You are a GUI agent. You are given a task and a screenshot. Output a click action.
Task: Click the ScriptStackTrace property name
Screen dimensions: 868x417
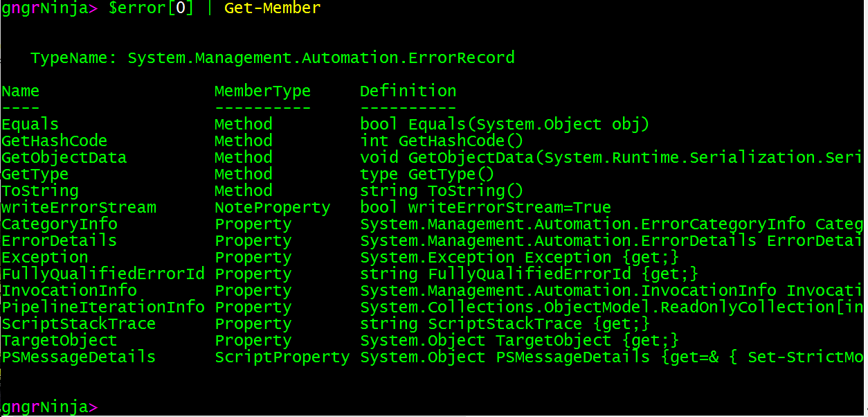pyautogui.click(x=78, y=323)
